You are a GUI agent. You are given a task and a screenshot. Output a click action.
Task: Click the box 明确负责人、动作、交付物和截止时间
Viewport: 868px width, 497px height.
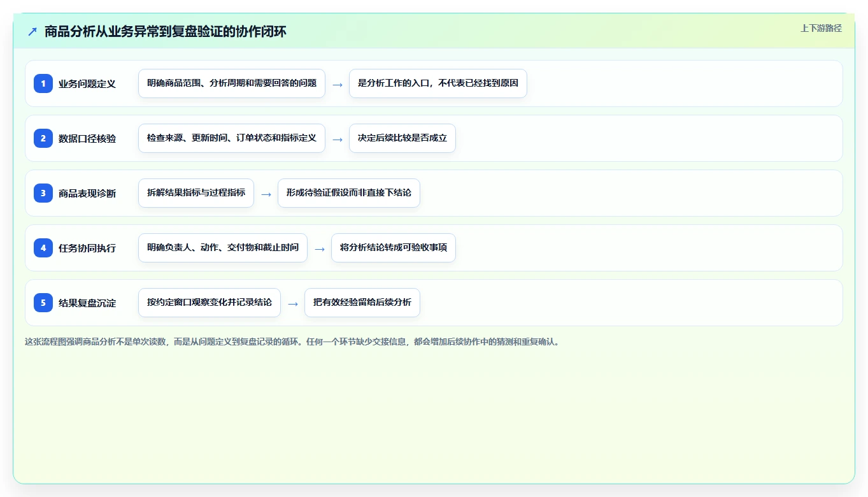click(x=223, y=248)
